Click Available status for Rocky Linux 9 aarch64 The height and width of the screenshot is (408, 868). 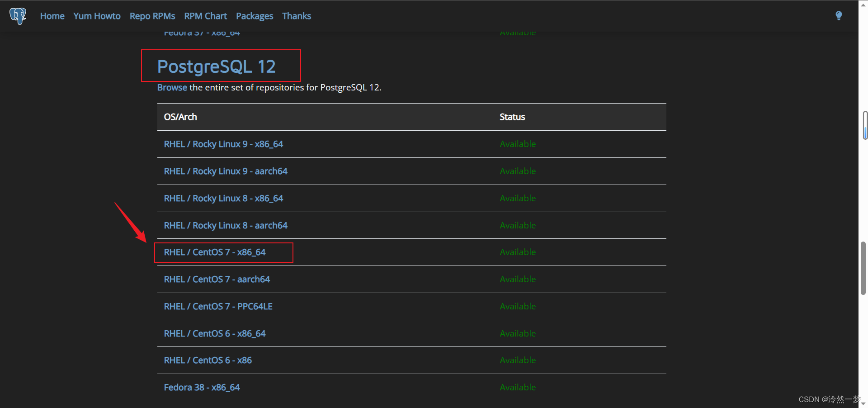point(518,171)
